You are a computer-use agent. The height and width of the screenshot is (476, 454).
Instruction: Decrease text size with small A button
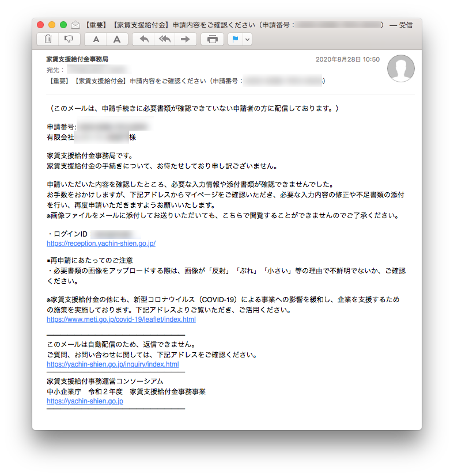tap(96, 39)
